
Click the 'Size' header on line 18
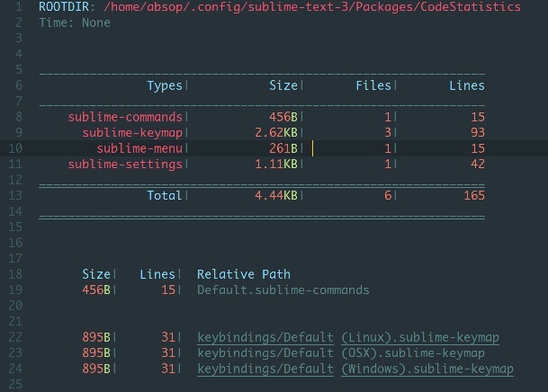[x=96, y=274]
